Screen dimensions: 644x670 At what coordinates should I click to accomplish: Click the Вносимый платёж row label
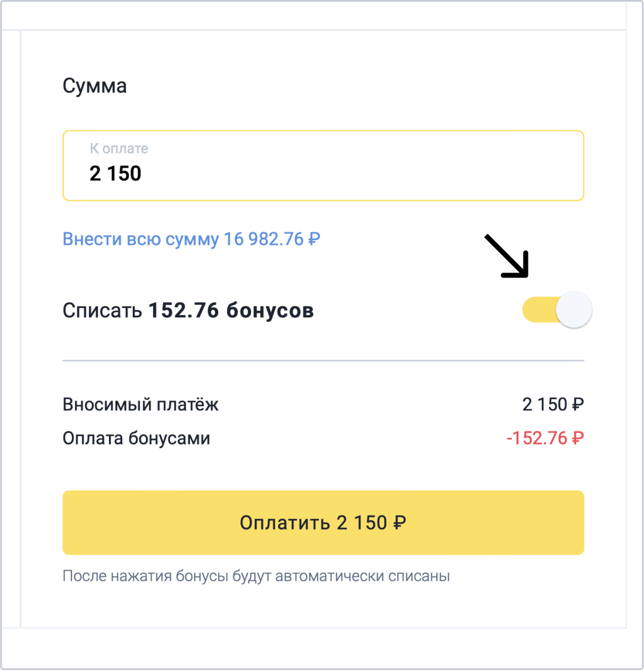coord(140,405)
